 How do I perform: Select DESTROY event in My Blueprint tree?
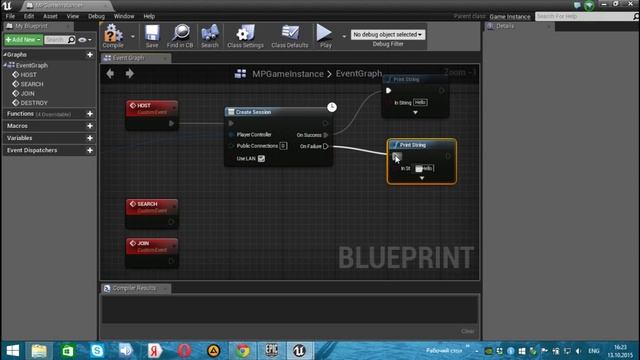coord(34,103)
